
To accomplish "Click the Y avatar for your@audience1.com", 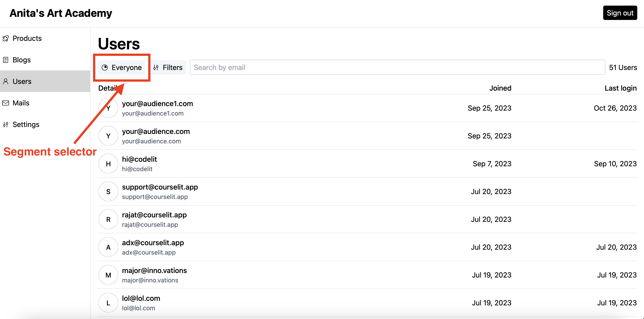I will point(108,108).
